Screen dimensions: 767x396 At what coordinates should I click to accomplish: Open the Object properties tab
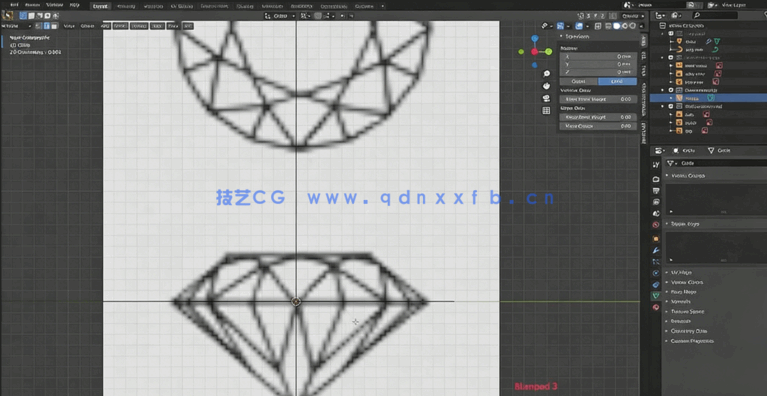coord(656,239)
